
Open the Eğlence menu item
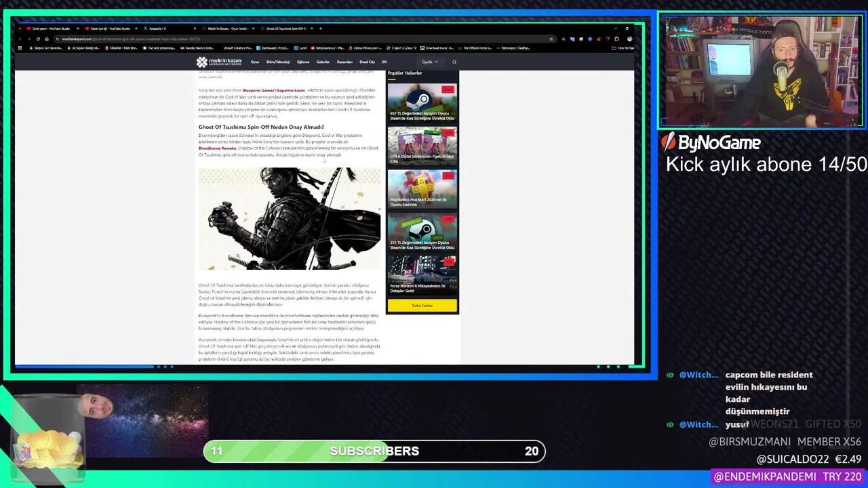tap(303, 62)
